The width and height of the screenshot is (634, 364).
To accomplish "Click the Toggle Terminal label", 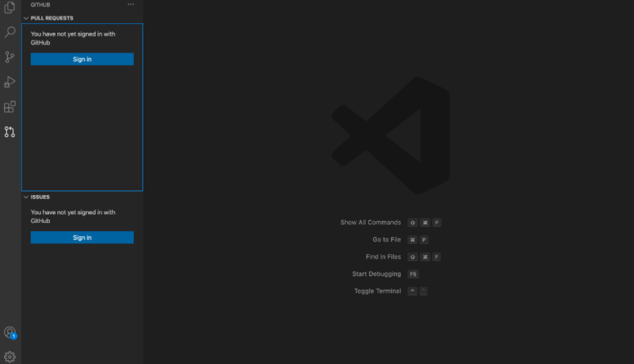I will 377,291.
